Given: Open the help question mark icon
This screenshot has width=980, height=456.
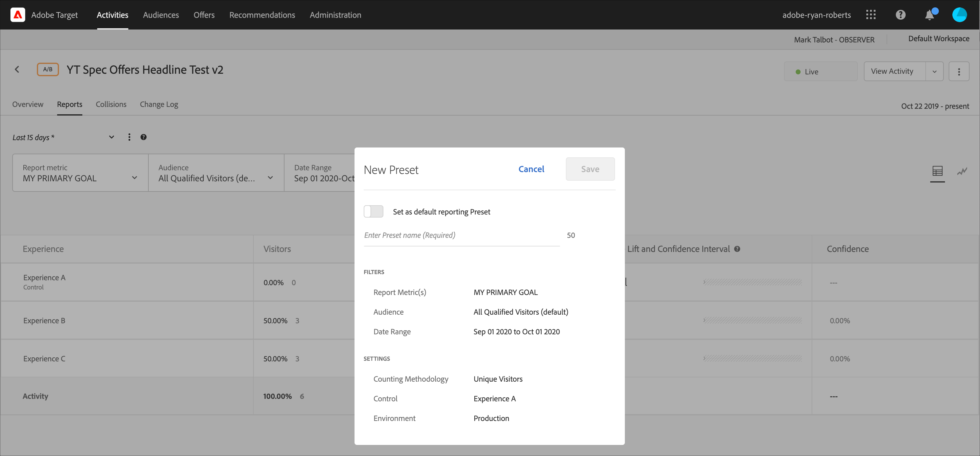Looking at the screenshot, I should [900, 15].
